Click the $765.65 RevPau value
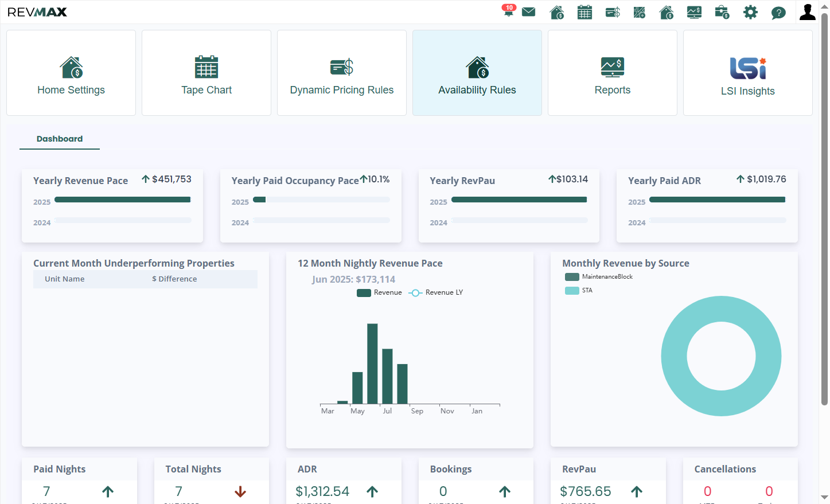Viewport: 830px width, 504px height. [x=586, y=491]
